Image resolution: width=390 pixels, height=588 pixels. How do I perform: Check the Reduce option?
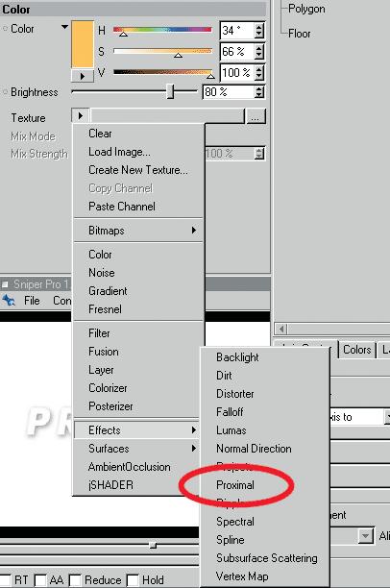click(x=75, y=580)
